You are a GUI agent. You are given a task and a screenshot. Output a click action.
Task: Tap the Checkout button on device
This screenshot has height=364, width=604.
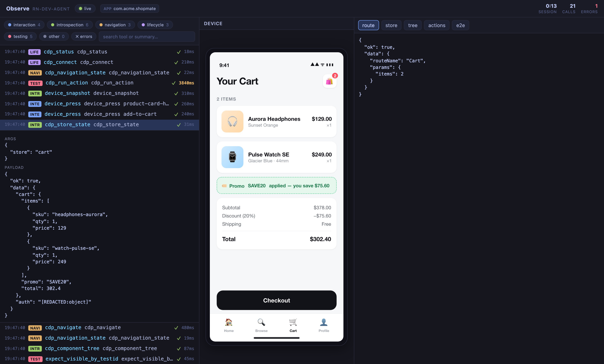point(276,300)
